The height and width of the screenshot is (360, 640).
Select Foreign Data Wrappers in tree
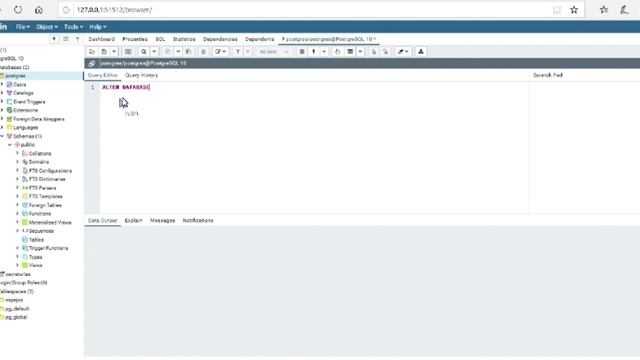click(39, 119)
